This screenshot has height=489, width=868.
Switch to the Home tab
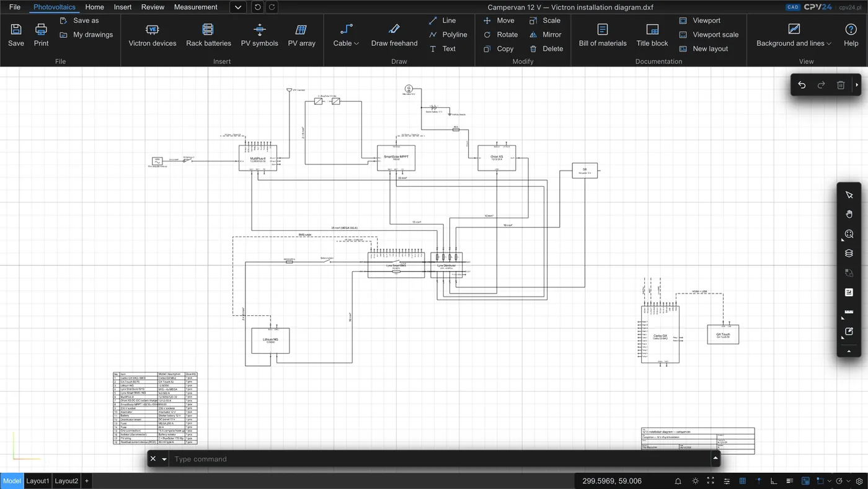coord(94,7)
